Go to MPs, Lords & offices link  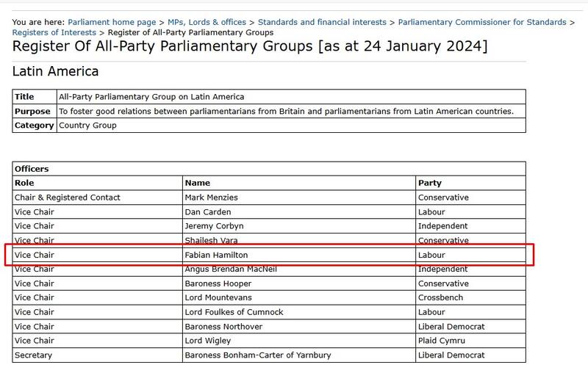[207, 23]
